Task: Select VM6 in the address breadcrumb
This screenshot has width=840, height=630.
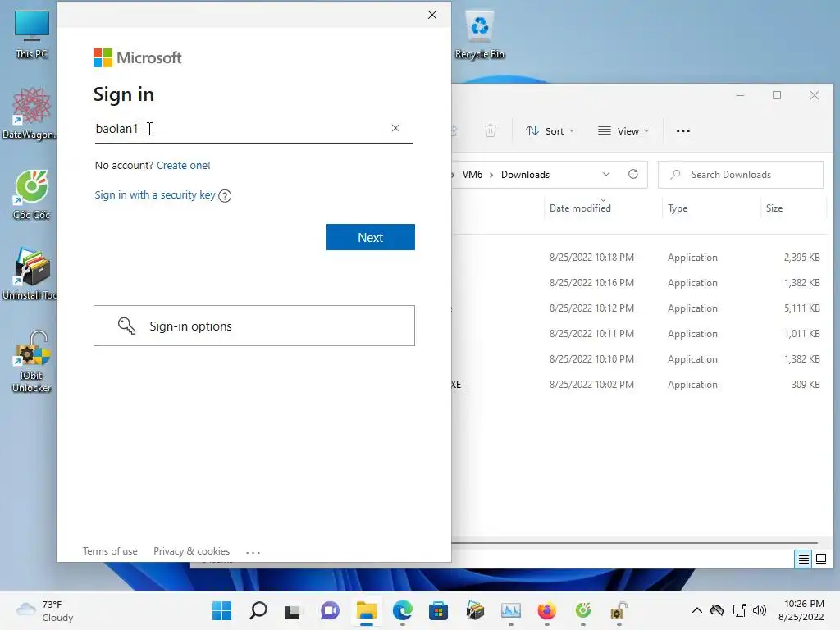Action: (x=472, y=175)
